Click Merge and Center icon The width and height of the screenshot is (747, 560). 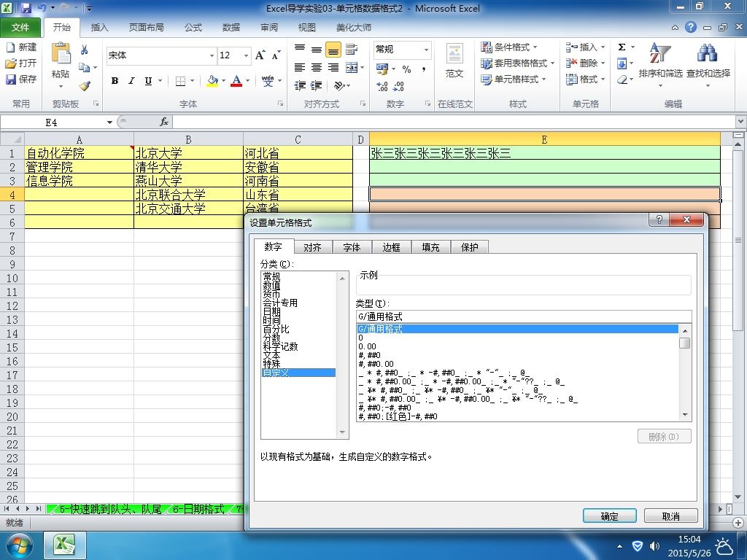352,68
